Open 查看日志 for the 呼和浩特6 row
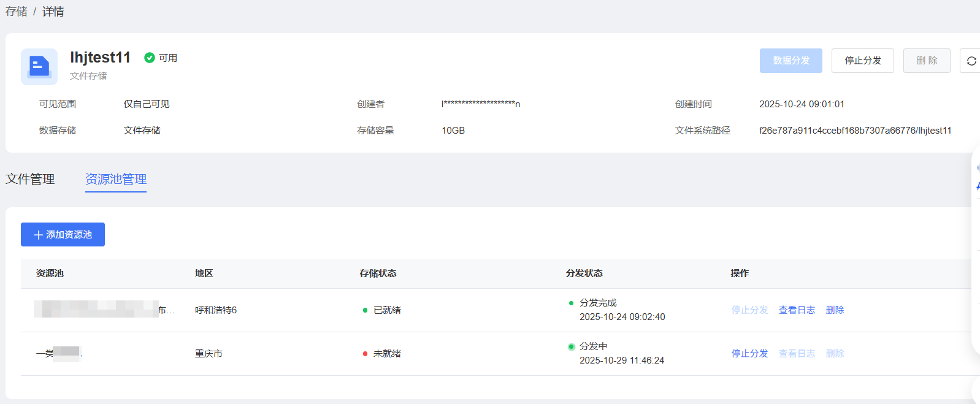 coord(797,310)
